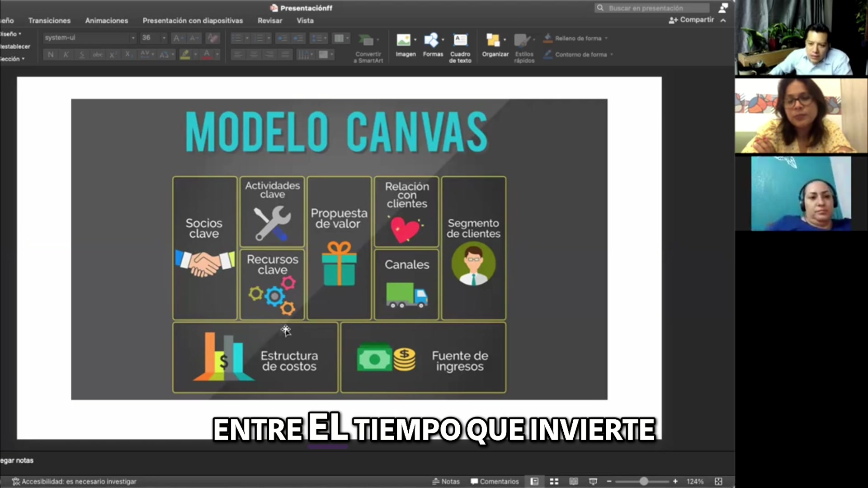Insert a Cuadro de texto
Viewport: 868px width, 488px height.
click(460, 41)
